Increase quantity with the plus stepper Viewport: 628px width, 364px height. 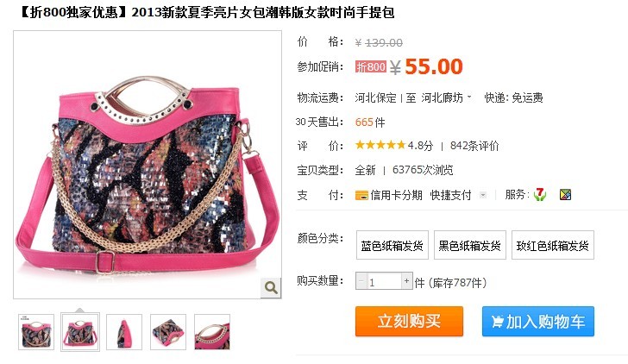406,280
